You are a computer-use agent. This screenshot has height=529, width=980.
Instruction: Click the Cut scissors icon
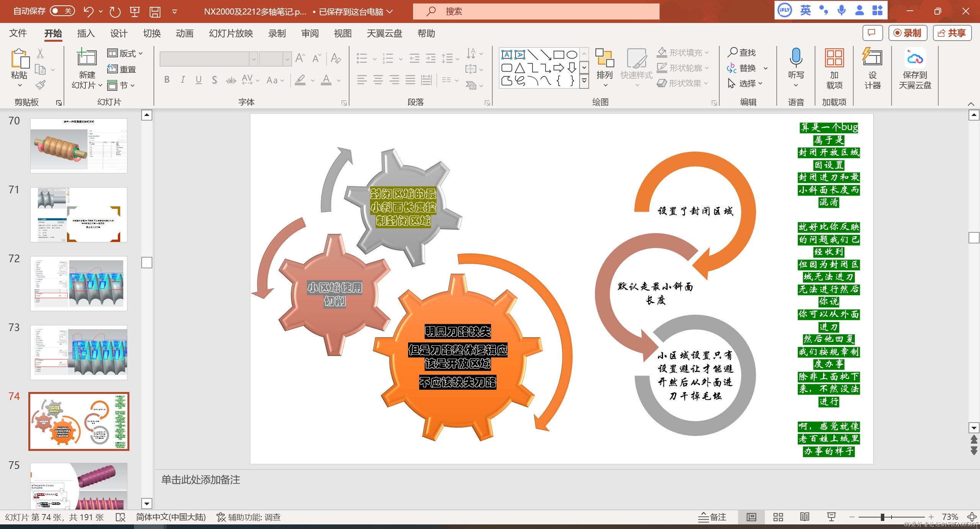tap(40, 53)
